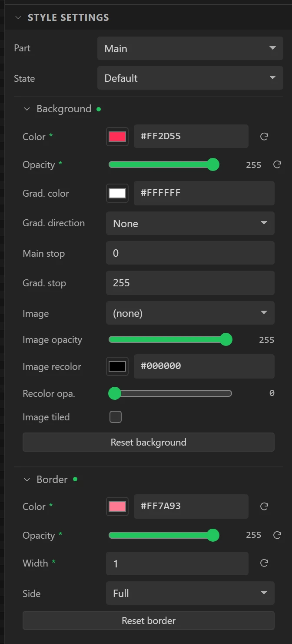Click the border Width input field
Viewport: 292px width, 644px height.
(177, 563)
